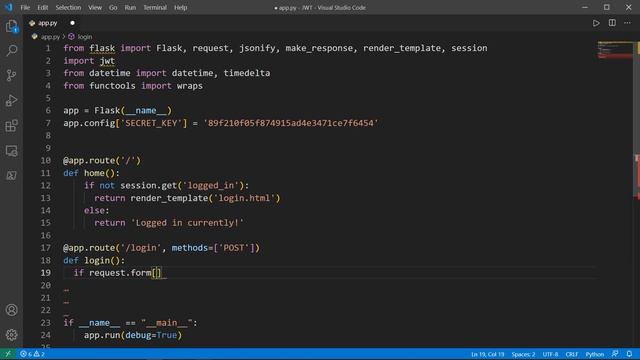This screenshot has width=640, height=360.
Task: Click 'jwt' import on line 2
Action: (x=107, y=61)
